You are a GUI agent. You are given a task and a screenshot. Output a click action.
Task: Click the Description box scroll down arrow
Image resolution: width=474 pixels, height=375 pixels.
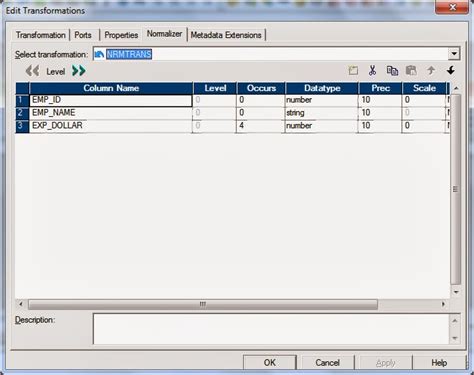click(x=455, y=338)
